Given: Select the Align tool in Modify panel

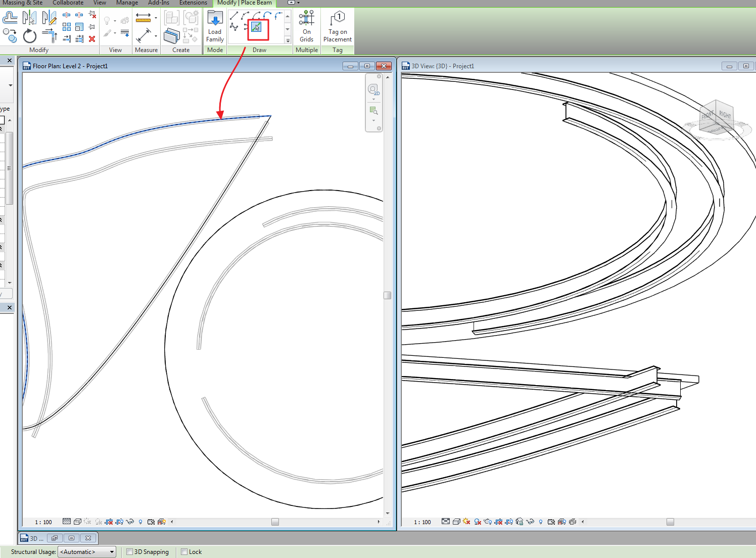Looking at the screenshot, I should [10, 18].
